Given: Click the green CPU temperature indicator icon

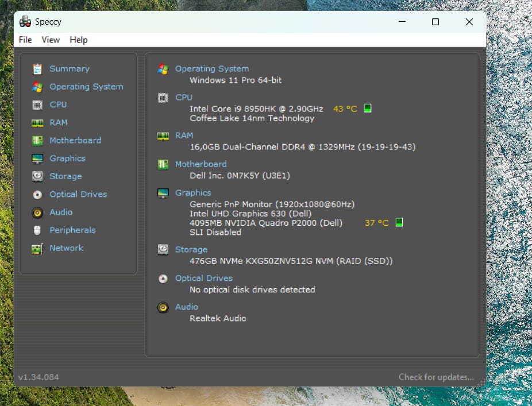Looking at the screenshot, I should click(x=368, y=108).
